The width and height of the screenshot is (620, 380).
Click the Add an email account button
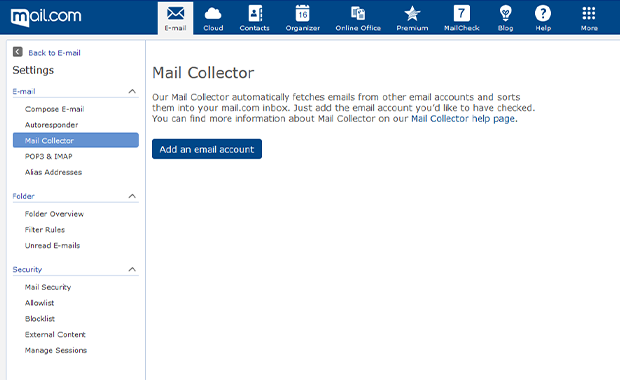pos(207,149)
